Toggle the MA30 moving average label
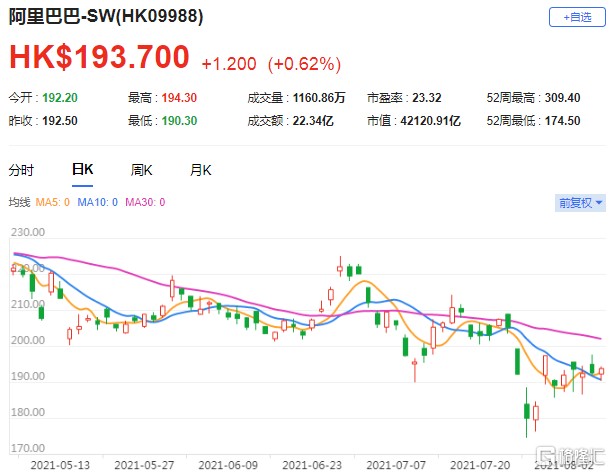This screenshot has width=611, height=473. [x=145, y=202]
